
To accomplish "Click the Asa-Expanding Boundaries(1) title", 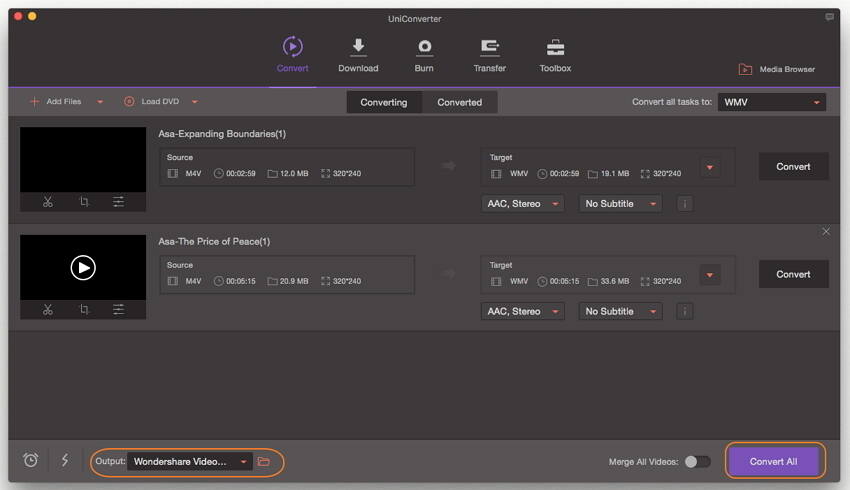I will pyautogui.click(x=222, y=134).
